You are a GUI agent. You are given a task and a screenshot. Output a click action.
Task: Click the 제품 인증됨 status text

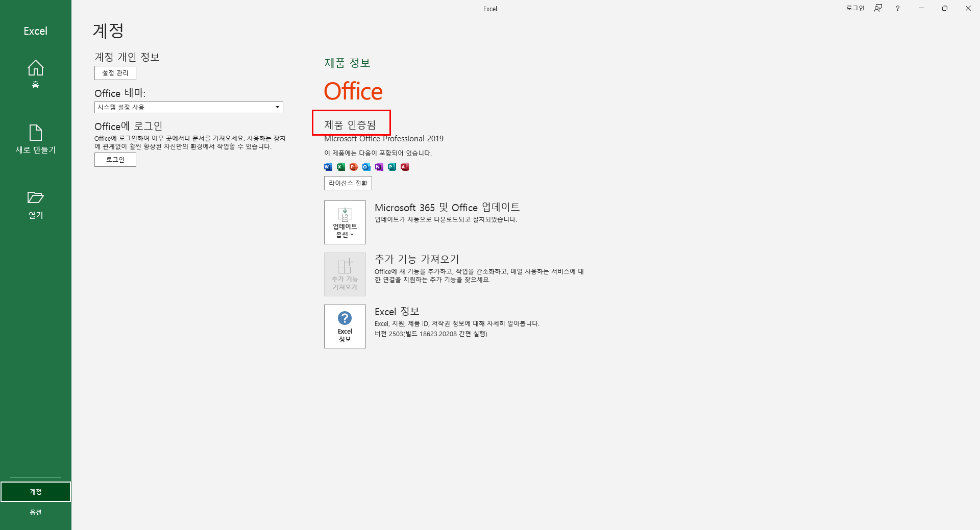350,125
